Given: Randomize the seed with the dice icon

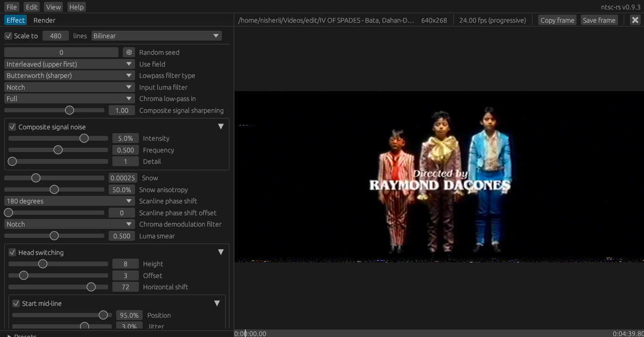Looking at the screenshot, I should (129, 52).
